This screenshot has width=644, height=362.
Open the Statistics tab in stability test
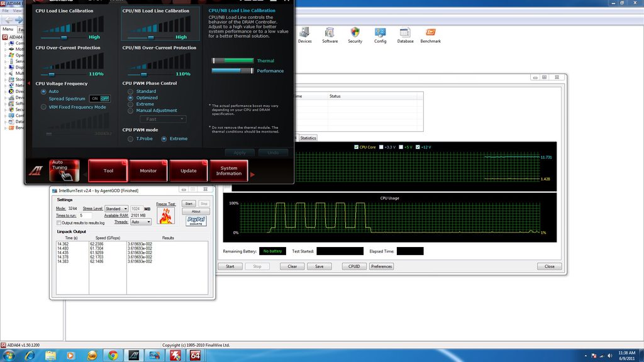coord(308,138)
